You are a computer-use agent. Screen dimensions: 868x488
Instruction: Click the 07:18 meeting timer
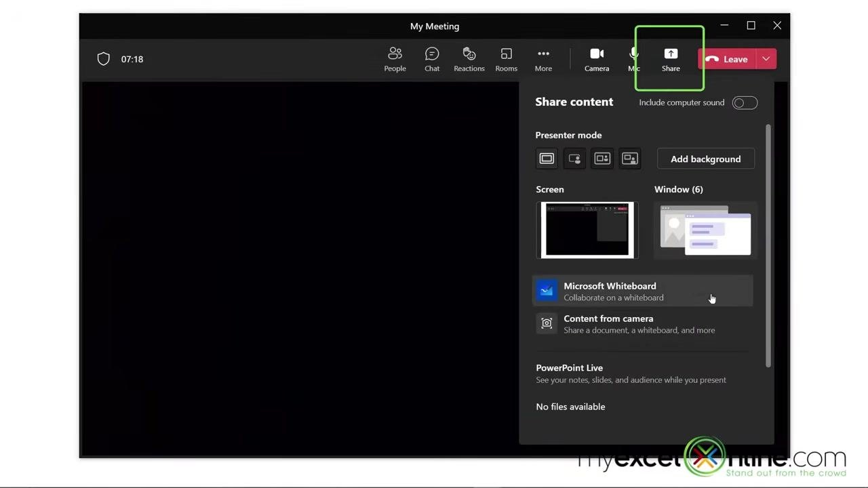[x=132, y=59]
